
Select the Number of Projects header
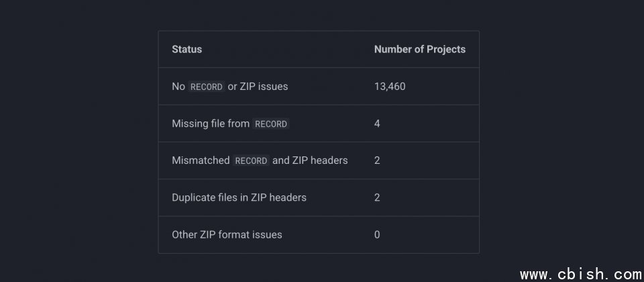pyautogui.click(x=419, y=49)
